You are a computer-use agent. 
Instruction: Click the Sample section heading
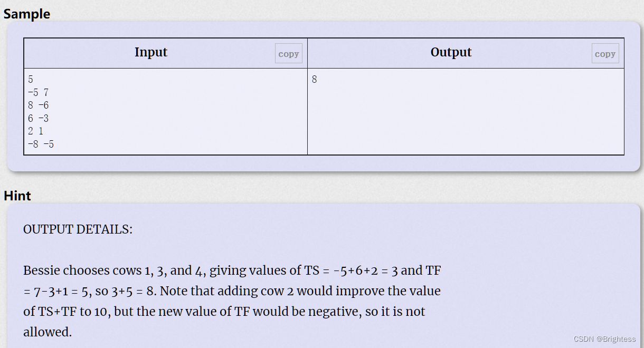[27, 14]
